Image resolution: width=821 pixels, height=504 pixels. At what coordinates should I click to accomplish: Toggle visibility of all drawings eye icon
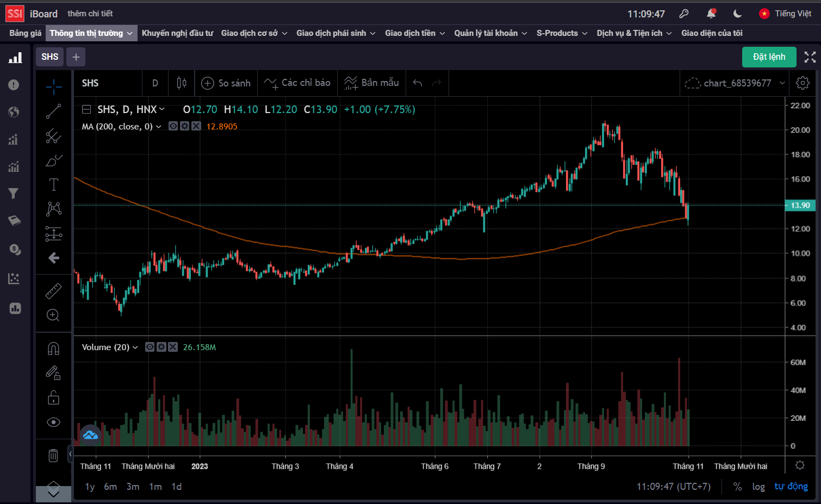(53, 422)
